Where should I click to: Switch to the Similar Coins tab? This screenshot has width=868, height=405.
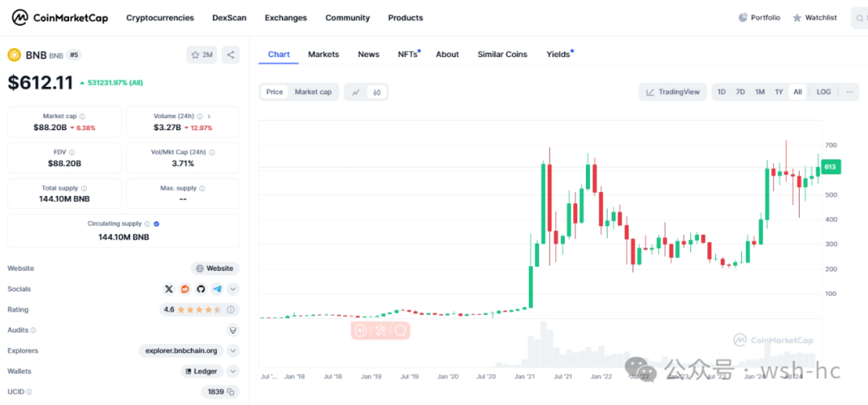coord(502,54)
